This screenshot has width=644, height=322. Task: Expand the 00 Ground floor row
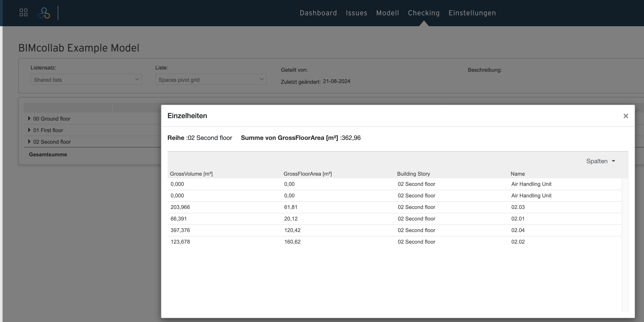point(29,118)
